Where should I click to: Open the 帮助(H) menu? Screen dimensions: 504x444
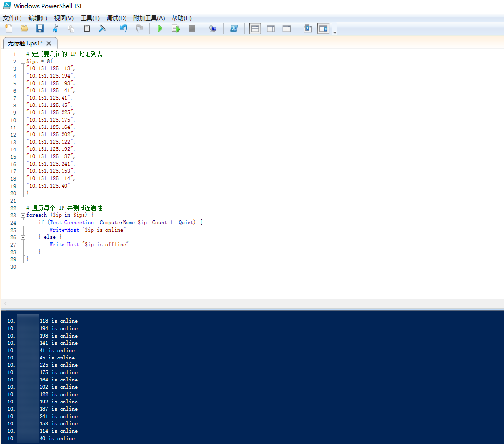pos(182,18)
